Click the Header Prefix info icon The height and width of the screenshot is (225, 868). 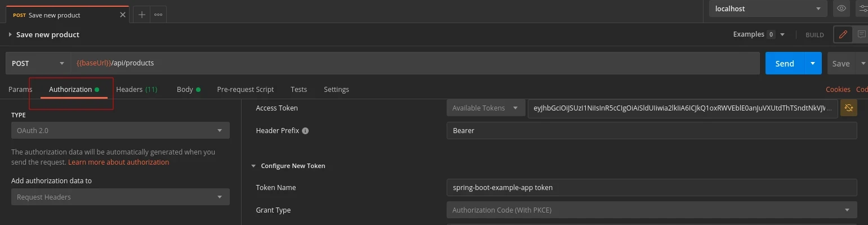[305, 130]
